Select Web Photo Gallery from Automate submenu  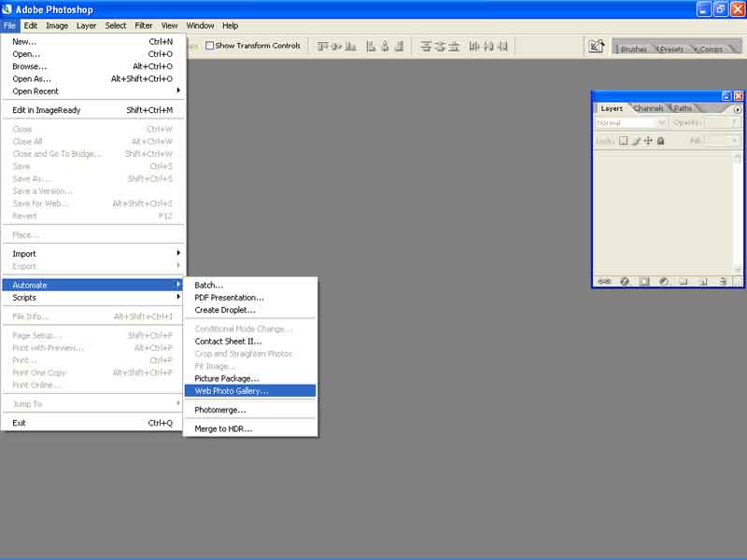250,390
